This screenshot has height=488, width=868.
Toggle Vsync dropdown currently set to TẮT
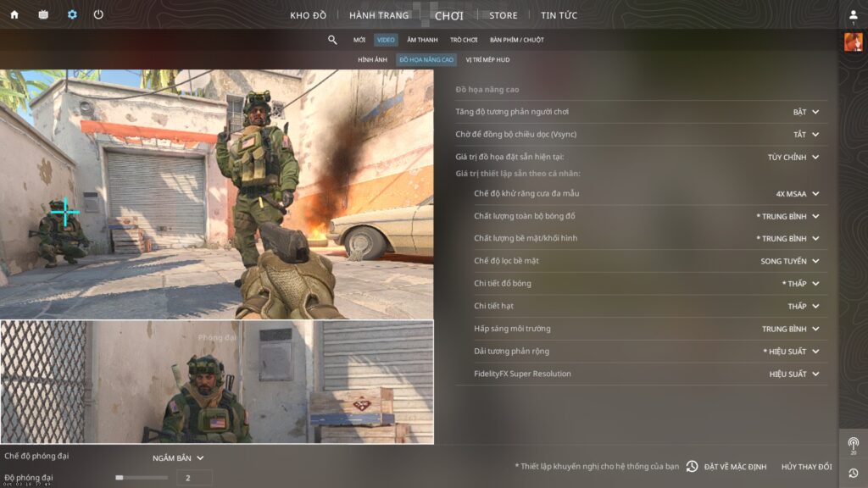pyautogui.click(x=806, y=134)
